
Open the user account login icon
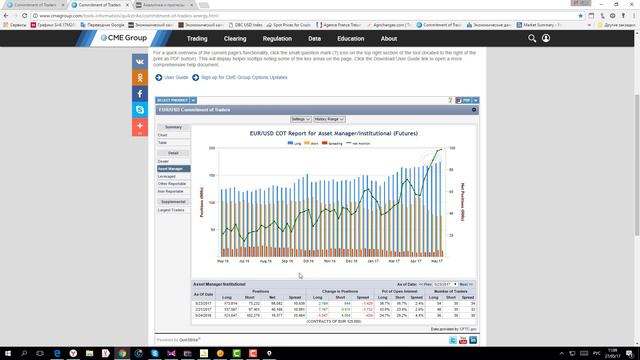pyautogui.click(x=546, y=38)
